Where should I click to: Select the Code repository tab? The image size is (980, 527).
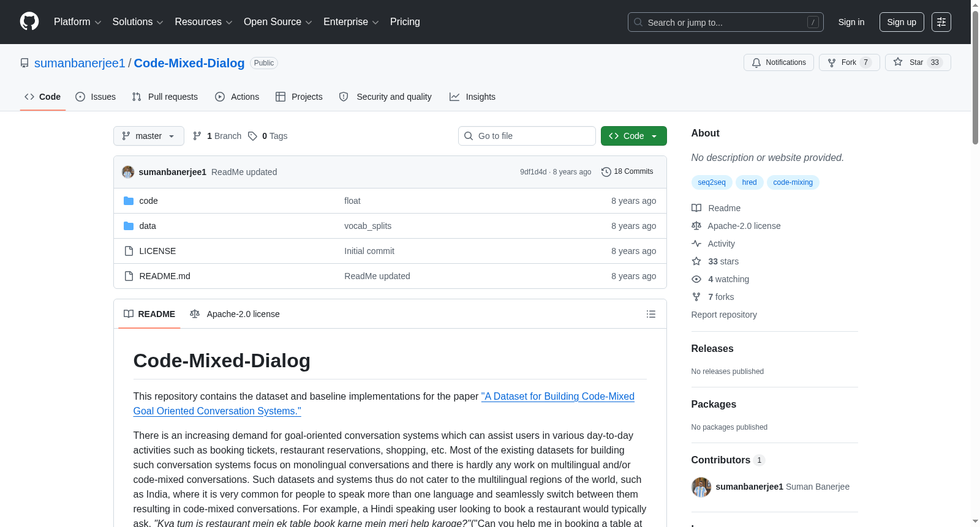43,97
